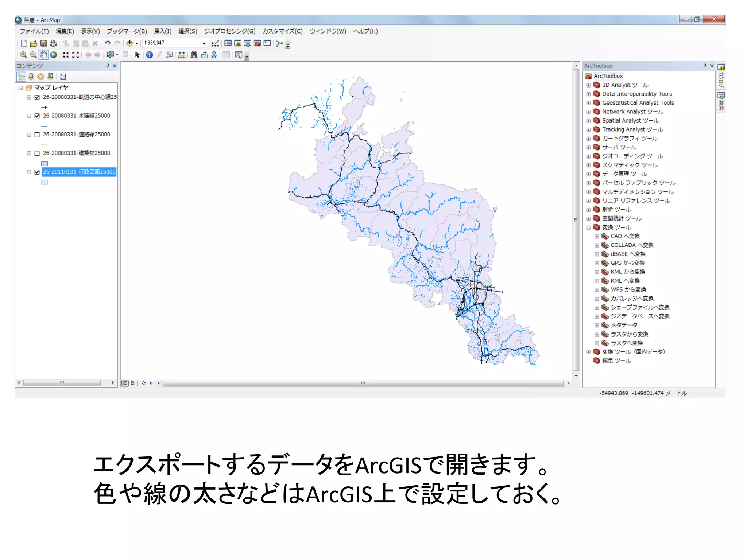
Task: Open the map scale dropdown
Action: pos(204,43)
